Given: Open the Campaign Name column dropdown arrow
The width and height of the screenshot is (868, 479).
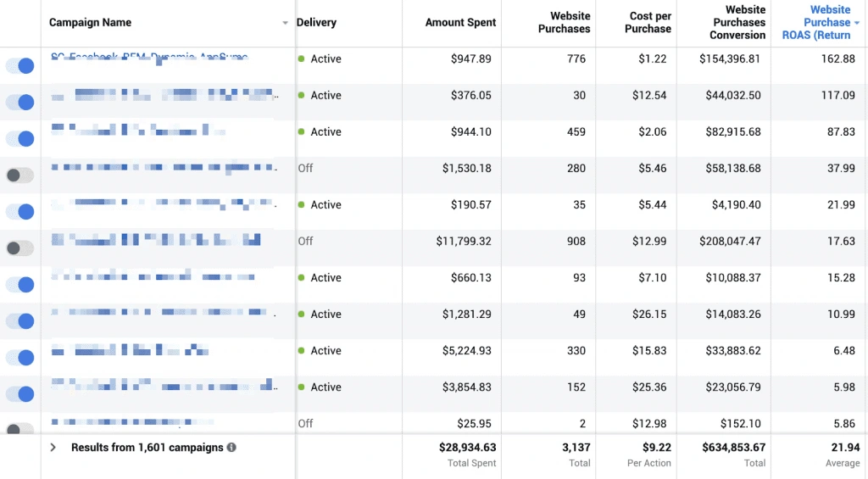Looking at the screenshot, I should pos(285,23).
